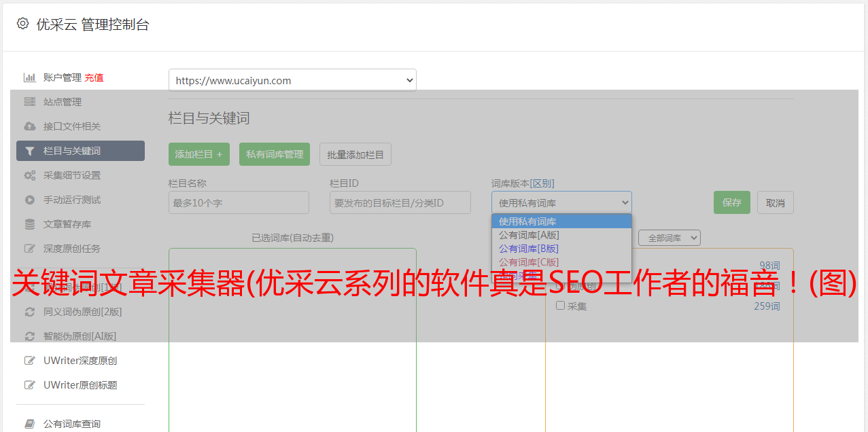Focus the 栏目名称 input field

click(239, 202)
